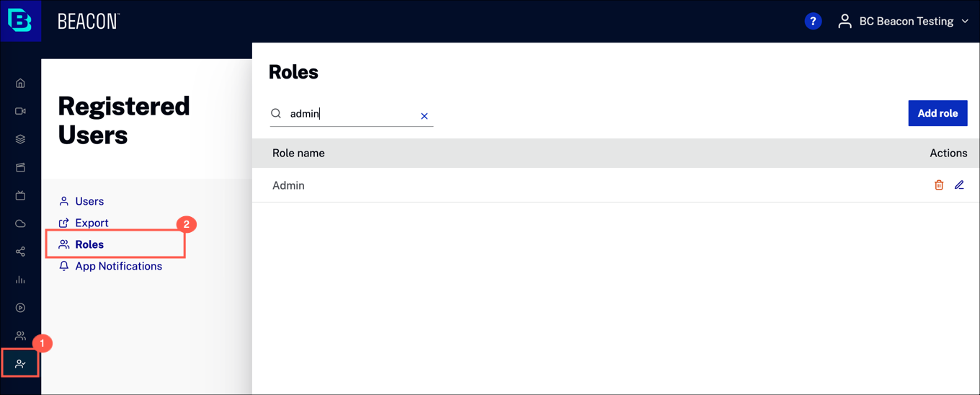Click the Registered Users heading
The height and width of the screenshot is (395, 980).
[124, 120]
